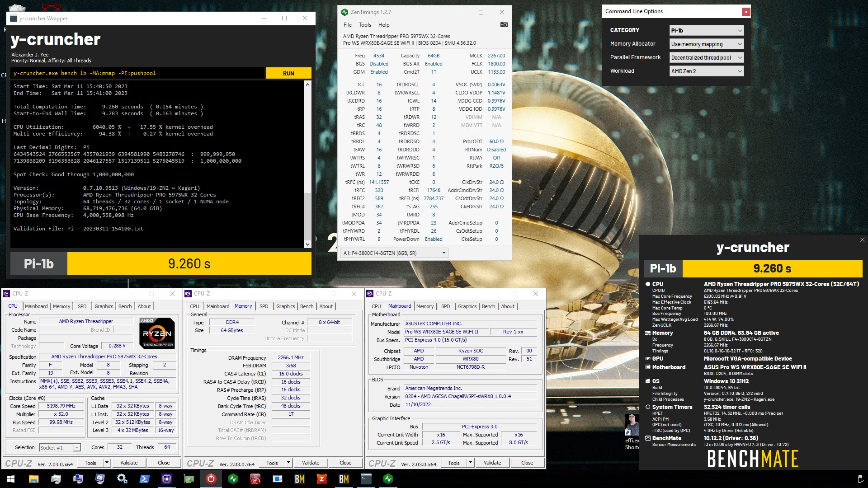Open the CATEGORY dropdown showing Pi-1b
The height and width of the screenshot is (488, 868).
(707, 30)
